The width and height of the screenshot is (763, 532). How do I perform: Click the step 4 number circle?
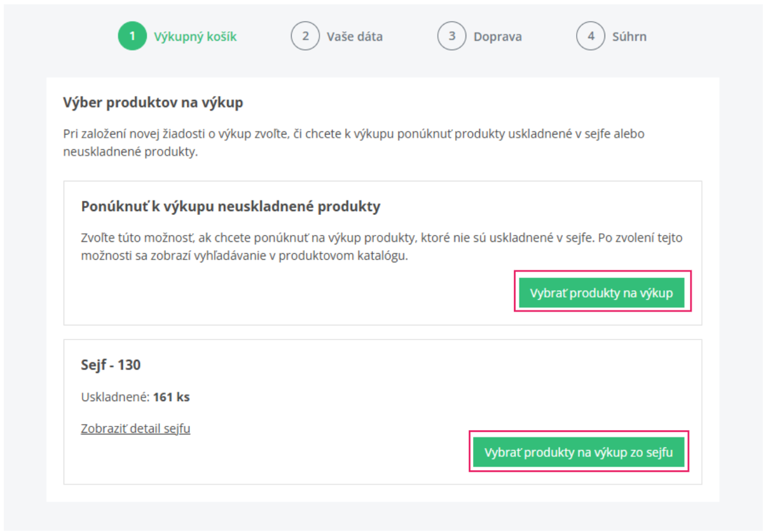tap(591, 36)
